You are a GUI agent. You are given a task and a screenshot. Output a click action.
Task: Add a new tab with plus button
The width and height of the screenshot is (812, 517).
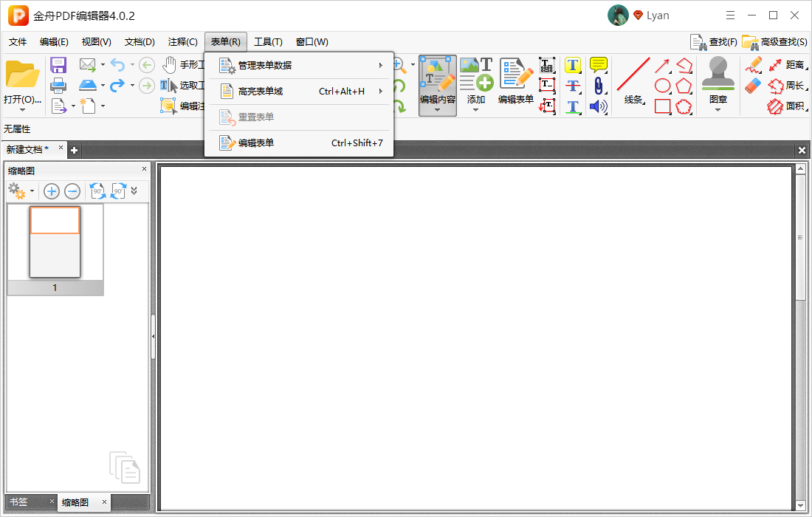pos(74,150)
